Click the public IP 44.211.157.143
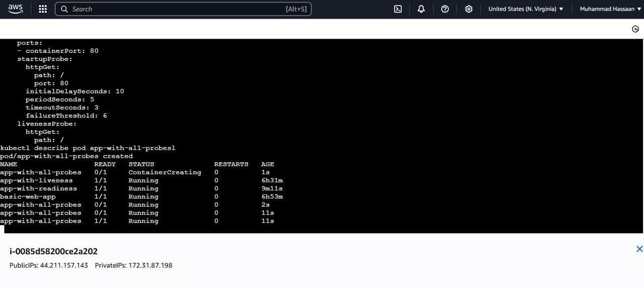This screenshot has height=288, width=644. (64, 265)
